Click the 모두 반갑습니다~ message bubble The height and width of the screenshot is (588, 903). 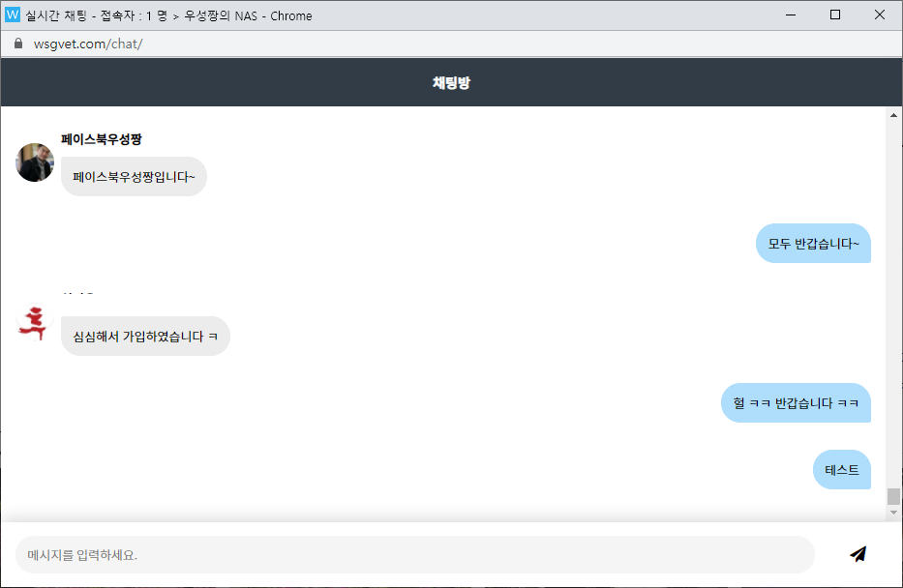[x=813, y=244]
